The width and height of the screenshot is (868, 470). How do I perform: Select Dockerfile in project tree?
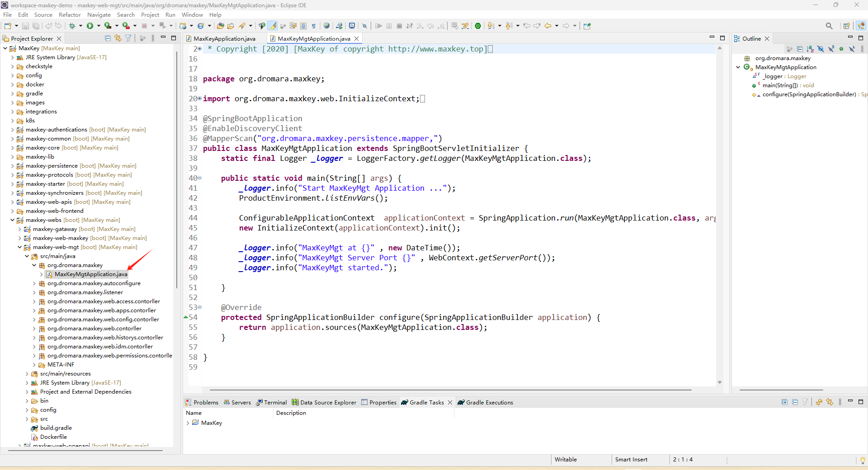click(53, 437)
